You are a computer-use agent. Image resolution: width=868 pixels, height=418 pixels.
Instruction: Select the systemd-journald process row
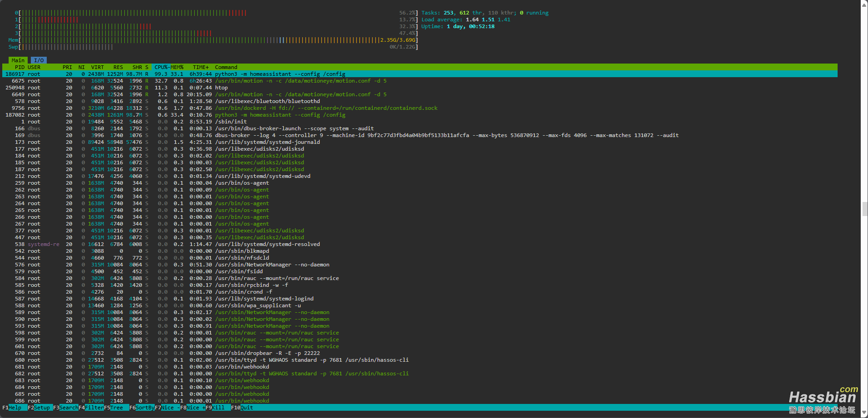coord(420,142)
